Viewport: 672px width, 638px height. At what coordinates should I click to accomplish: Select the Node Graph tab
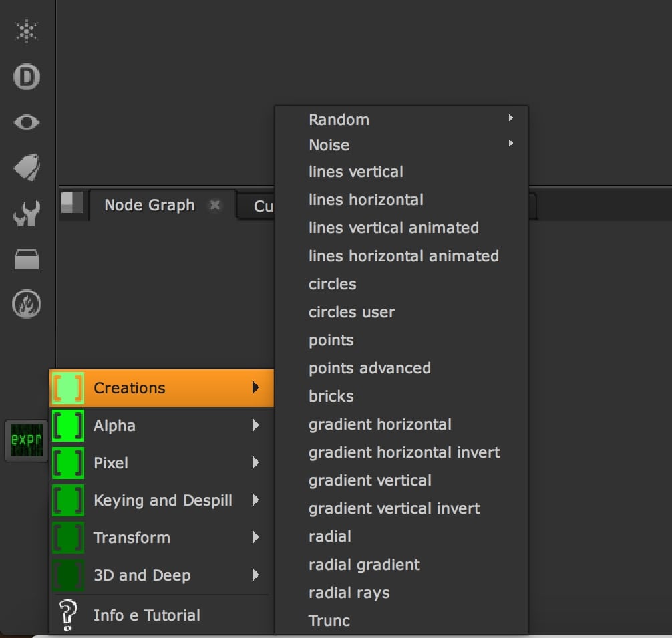(150, 205)
